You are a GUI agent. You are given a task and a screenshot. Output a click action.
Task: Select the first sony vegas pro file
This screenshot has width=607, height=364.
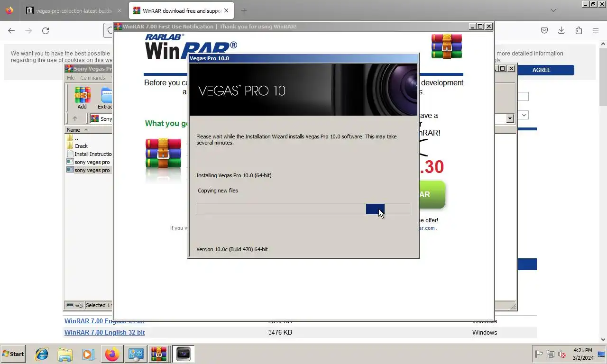[89, 162]
